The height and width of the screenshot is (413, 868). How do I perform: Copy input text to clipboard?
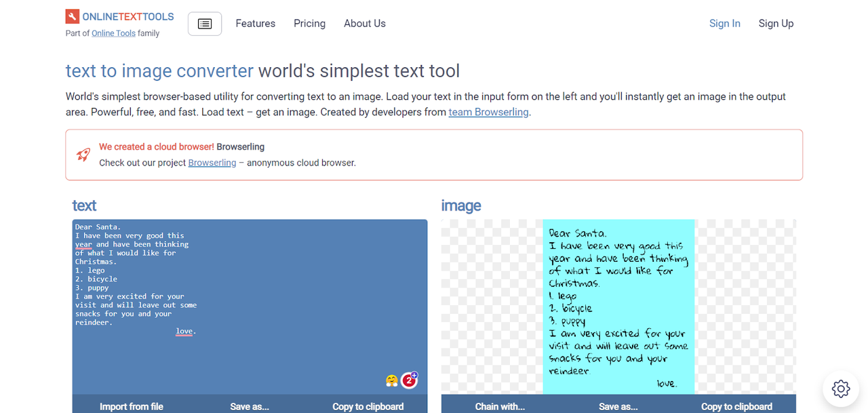368,406
